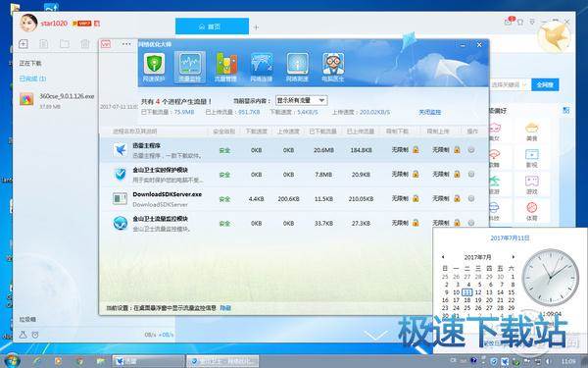Select 已完成 (1) list in Xunlei sidebar

[x=32, y=79]
